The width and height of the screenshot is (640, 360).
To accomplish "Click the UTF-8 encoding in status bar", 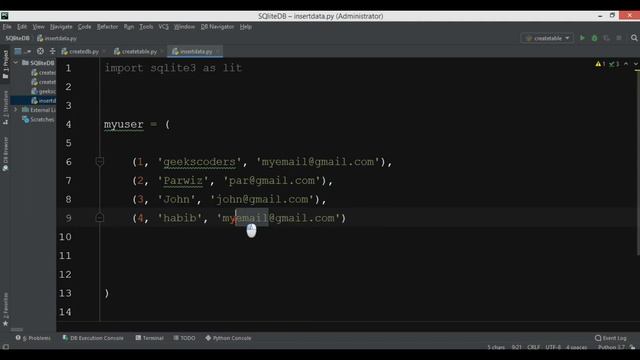I will coord(553,347).
